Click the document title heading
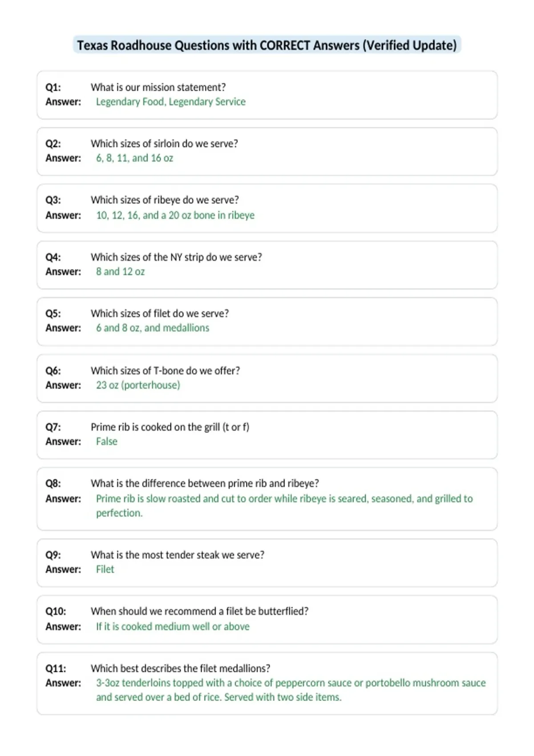Viewport: 534px width, 756px height. tap(267, 45)
